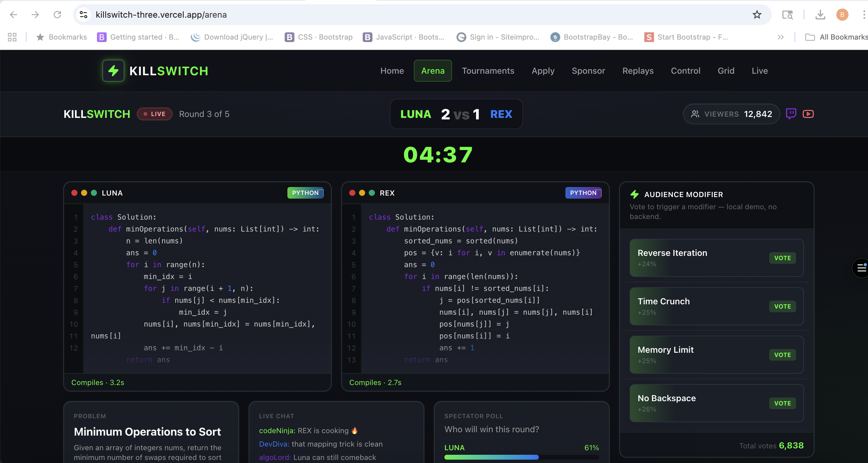
Task: Open the Twitch stream icon
Action: coord(791,114)
